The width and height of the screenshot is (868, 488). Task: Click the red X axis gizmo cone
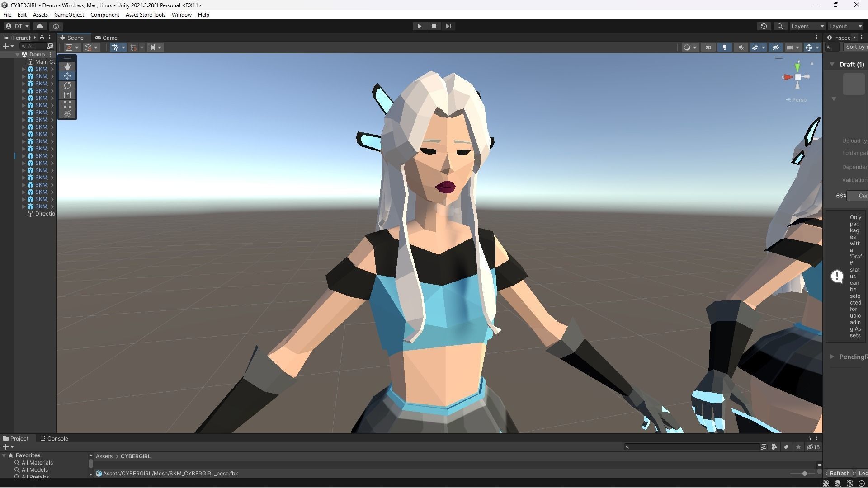[x=788, y=77]
